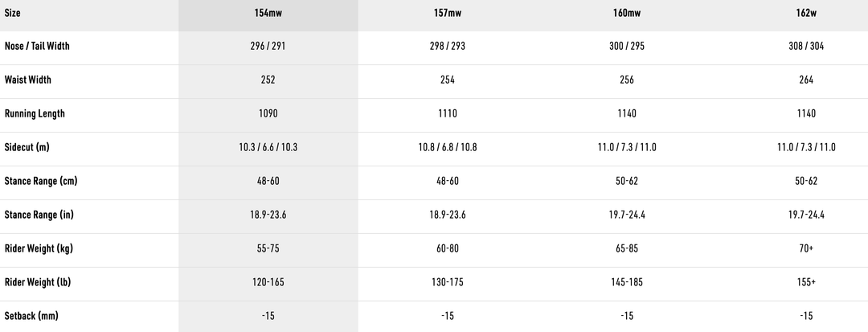Choose the 162w size column header
868x332 pixels.
(x=806, y=15)
